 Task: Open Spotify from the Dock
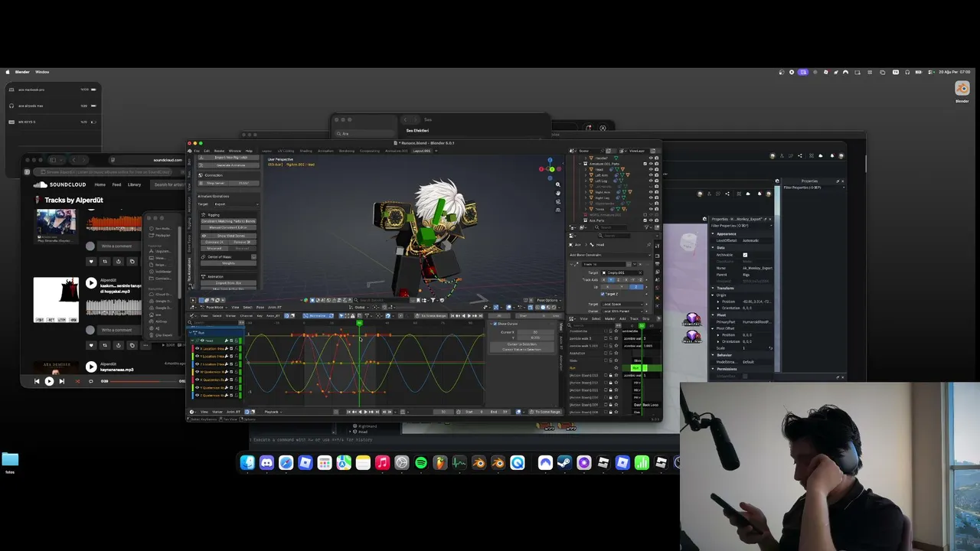[421, 462]
